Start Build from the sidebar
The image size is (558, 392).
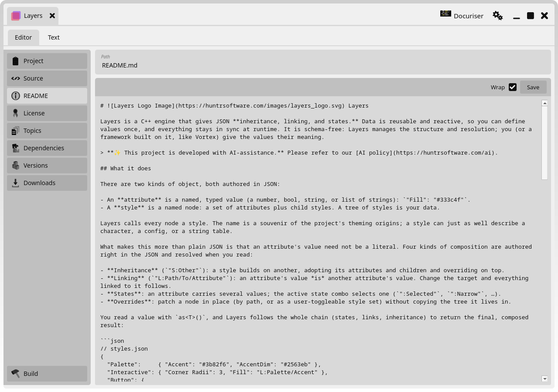[47, 374]
